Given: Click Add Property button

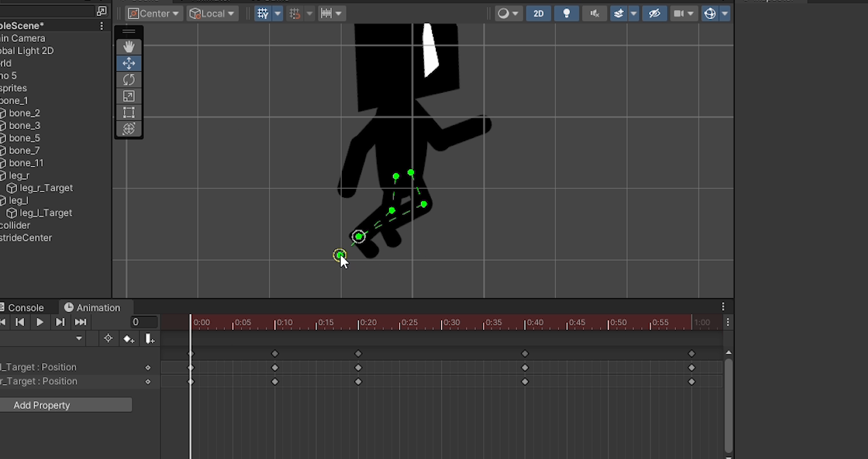Looking at the screenshot, I should coord(66,405).
